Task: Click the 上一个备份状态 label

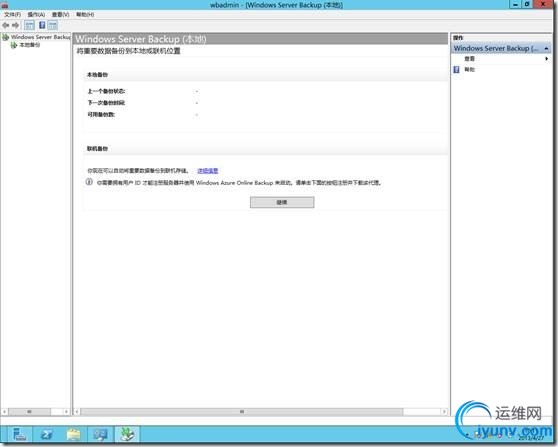Action: [x=106, y=91]
